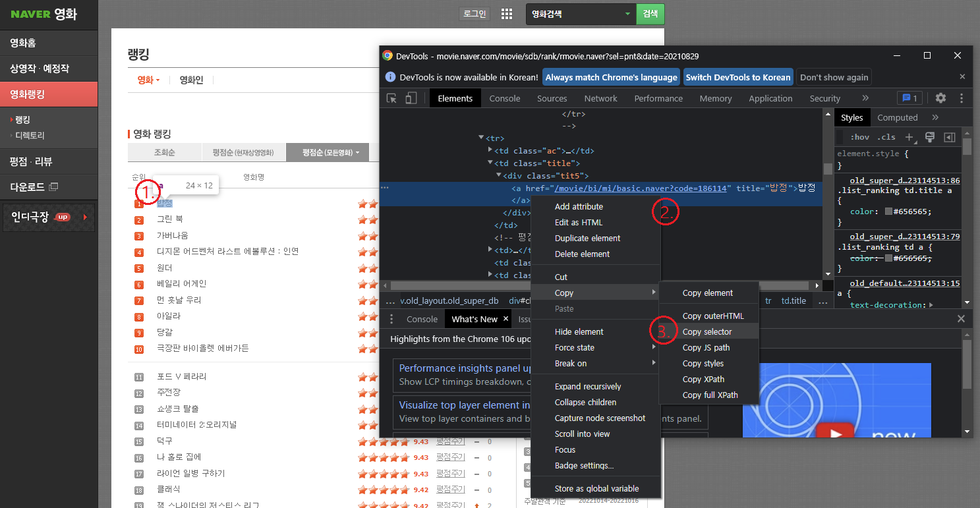Click Always match Chrome's language button
Viewport: 980px width, 508px height.
tap(611, 77)
